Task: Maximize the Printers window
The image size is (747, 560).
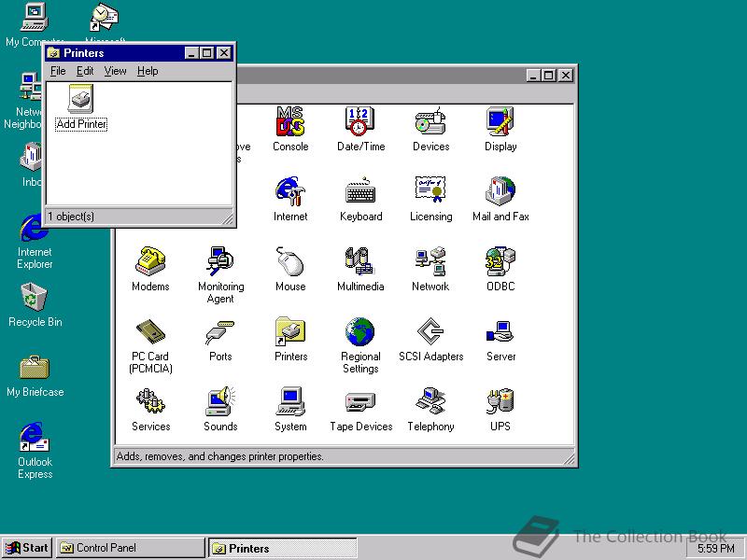Action: (x=206, y=53)
